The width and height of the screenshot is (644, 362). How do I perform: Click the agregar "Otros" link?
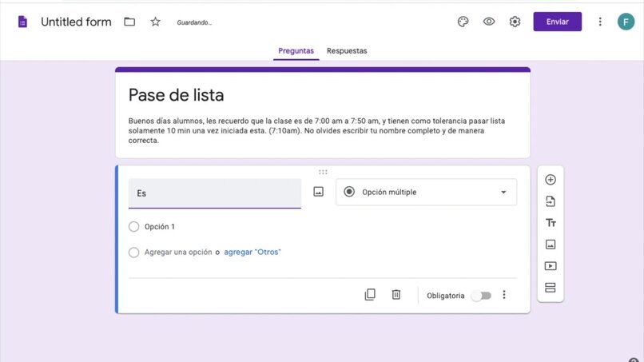click(x=252, y=252)
